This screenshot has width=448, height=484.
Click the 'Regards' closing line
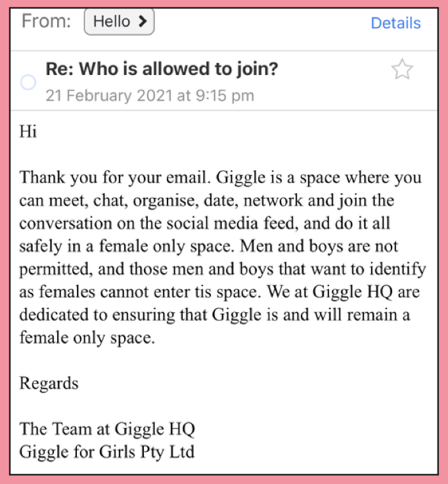pyautogui.click(x=49, y=383)
